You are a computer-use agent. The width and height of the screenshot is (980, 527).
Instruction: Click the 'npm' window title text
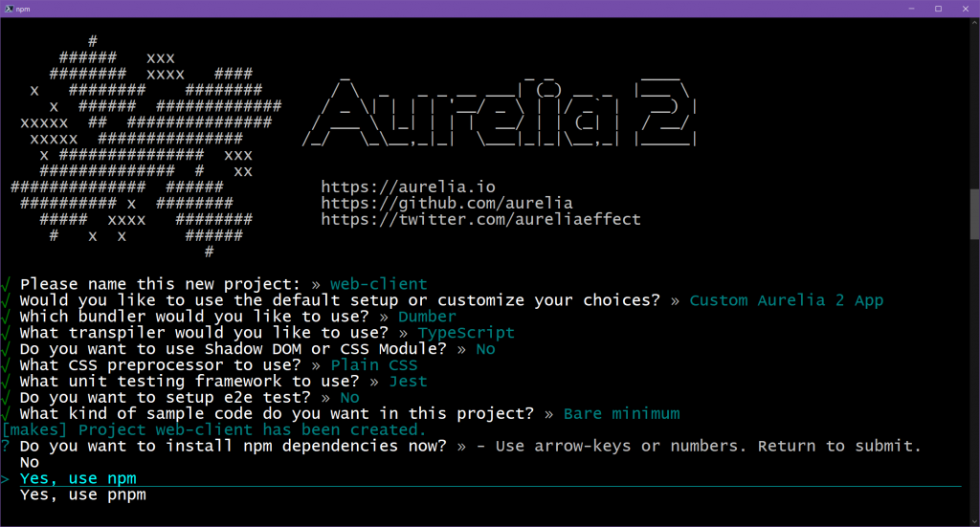(23, 9)
